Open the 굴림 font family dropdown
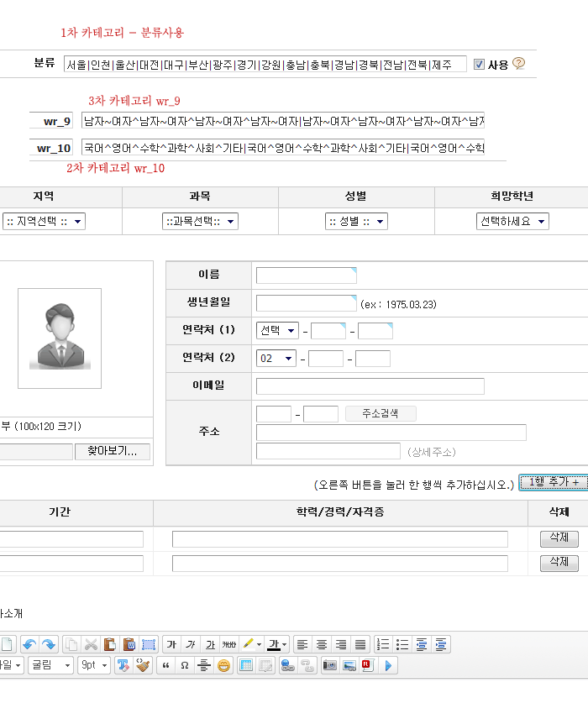This screenshot has height=724, width=588. point(50,666)
